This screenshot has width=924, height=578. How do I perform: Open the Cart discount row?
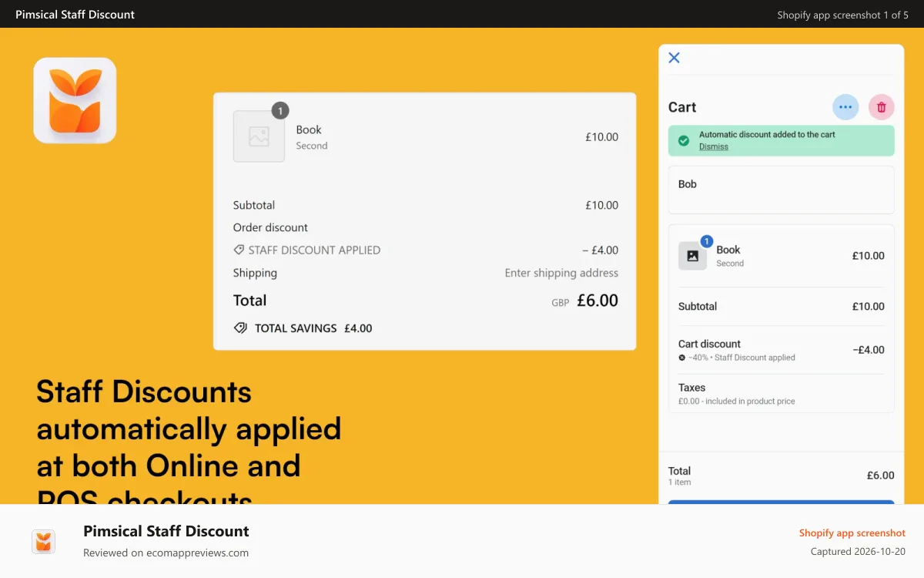(781, 351)
